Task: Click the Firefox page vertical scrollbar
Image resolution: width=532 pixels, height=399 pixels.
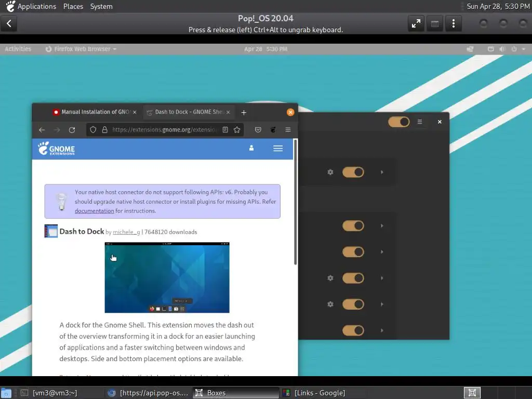Action: (x=295, y=202)
